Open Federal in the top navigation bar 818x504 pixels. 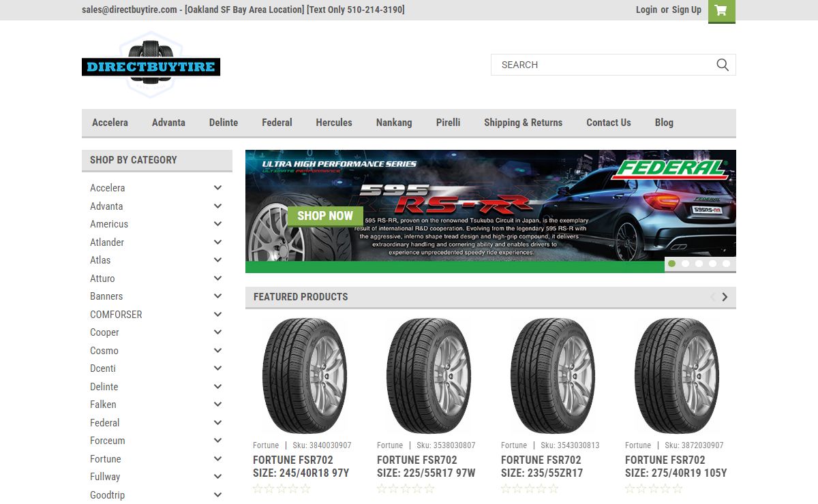(x=277, y=123)
